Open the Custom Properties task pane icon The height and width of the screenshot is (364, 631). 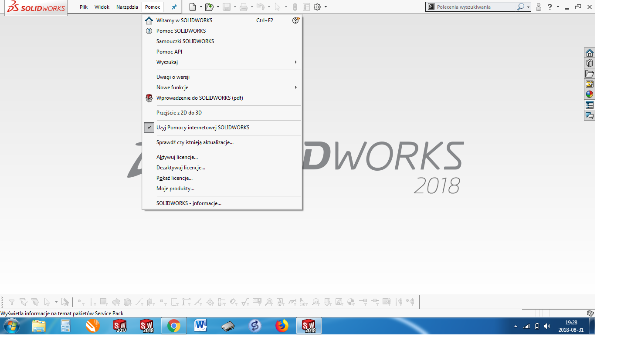[x=590, y=105]
